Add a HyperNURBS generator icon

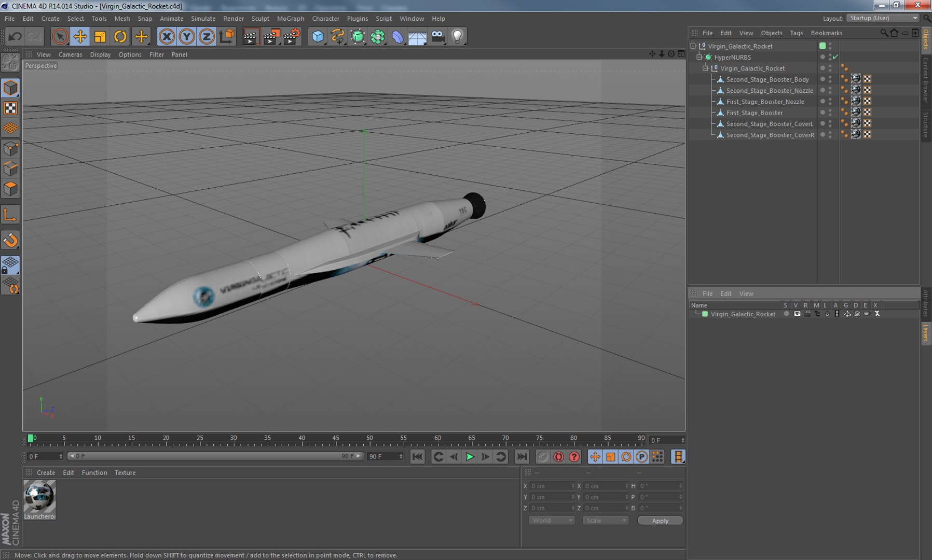pyautogui.click(x=358, y=36)
